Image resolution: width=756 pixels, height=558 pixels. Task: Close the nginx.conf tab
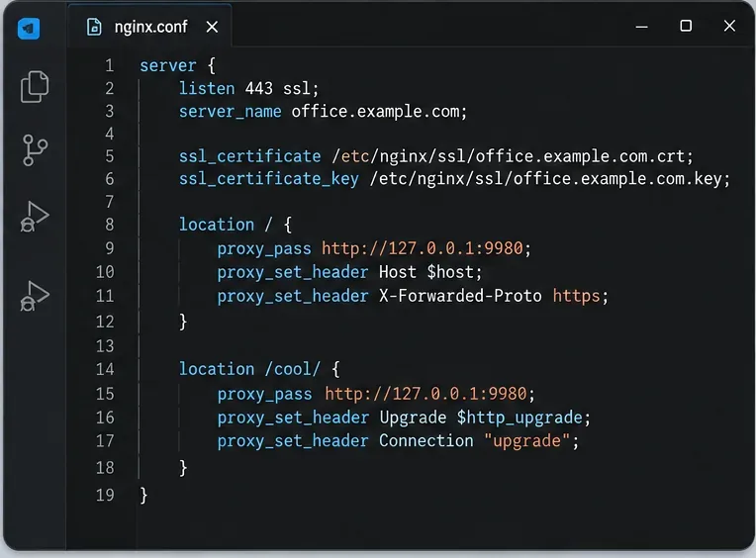click(212, 27)
